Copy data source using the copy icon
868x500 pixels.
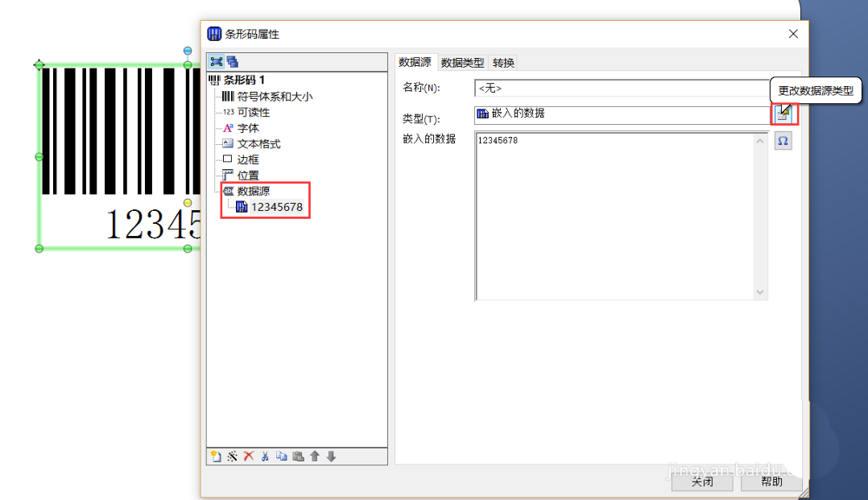pos(282,457)
